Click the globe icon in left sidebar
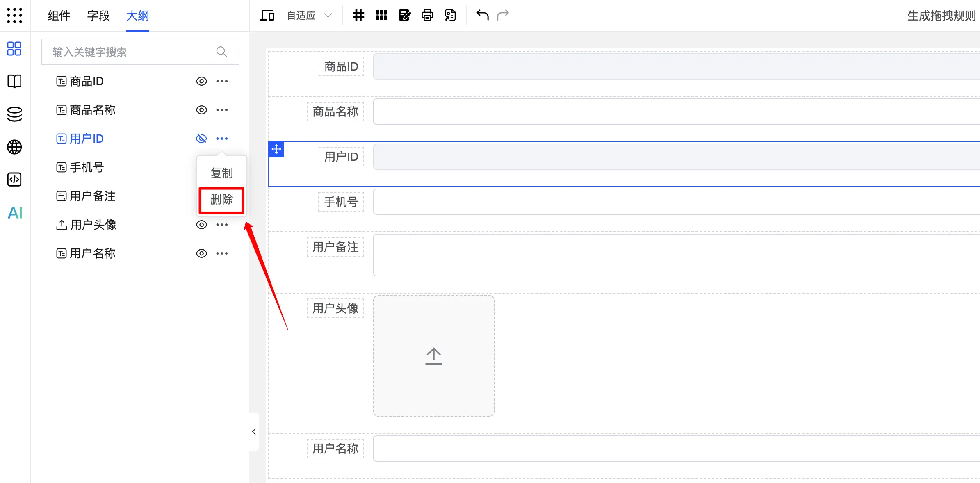Screen dimensions: 980x483 coord(14,147)
